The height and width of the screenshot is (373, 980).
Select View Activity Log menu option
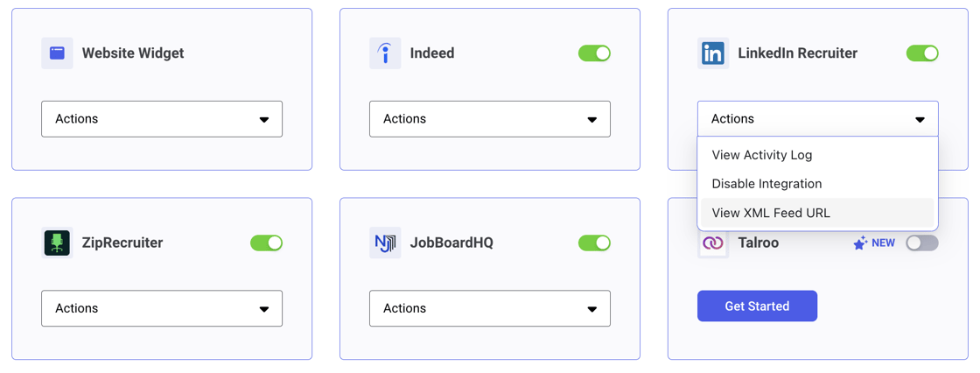click(762, 155)
